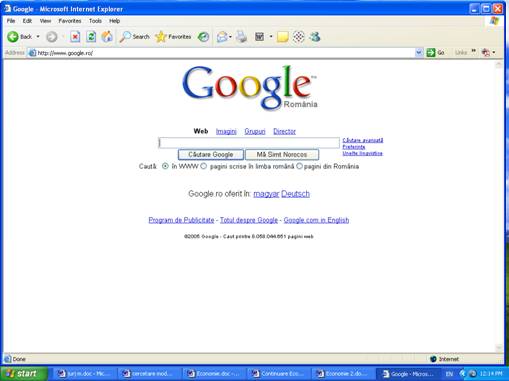This screenshot has height=381, width=509.
Task: Focus the Google search text field
Action: [x=249, y=143]
